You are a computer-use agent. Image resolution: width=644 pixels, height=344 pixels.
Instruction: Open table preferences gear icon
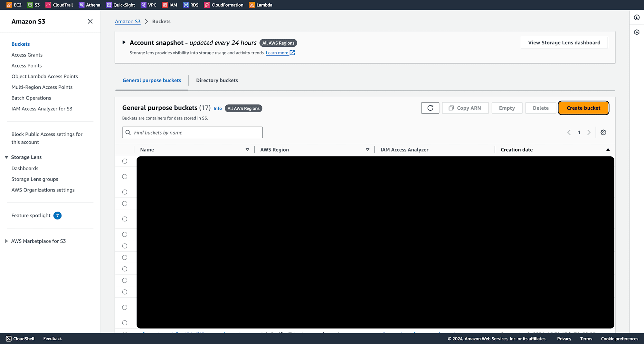click(x=603, y=132)
